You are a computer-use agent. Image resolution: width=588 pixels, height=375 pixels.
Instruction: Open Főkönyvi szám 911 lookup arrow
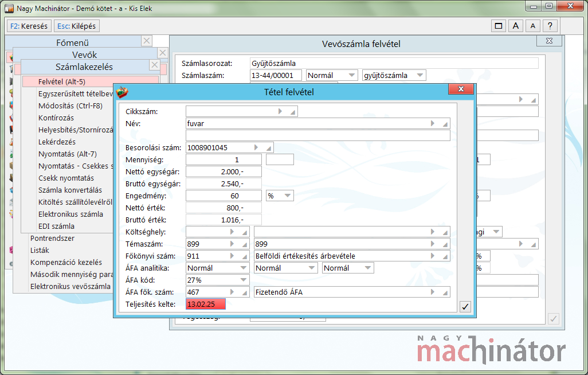click(232, 256)
